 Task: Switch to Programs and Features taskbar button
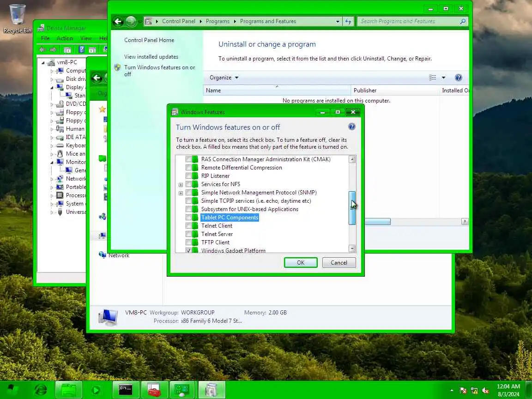pos(212,389)
